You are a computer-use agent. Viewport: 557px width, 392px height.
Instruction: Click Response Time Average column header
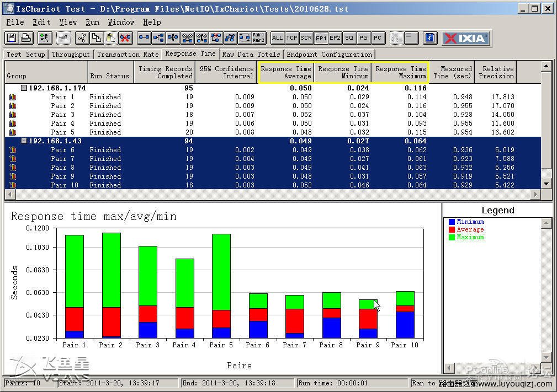click(286, 72)
